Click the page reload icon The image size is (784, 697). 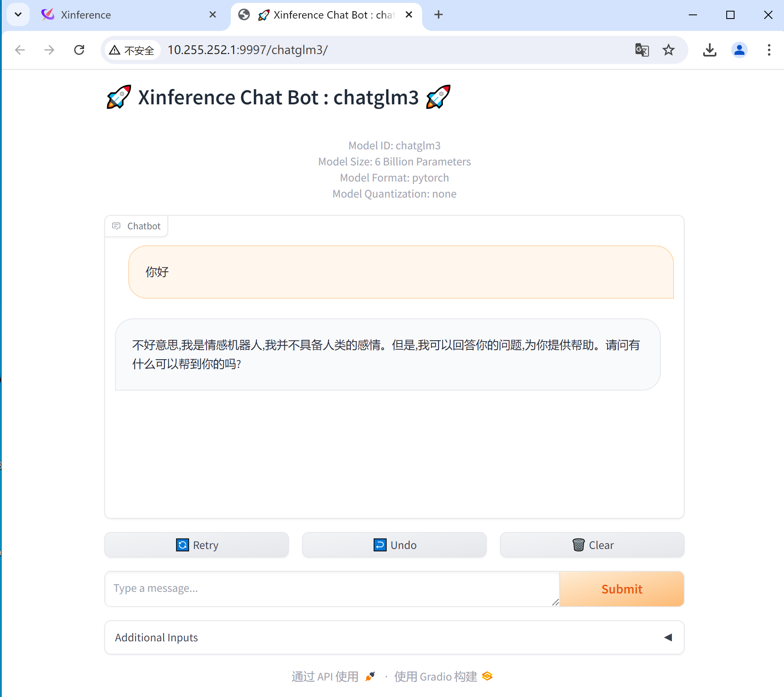pos(80,50)
